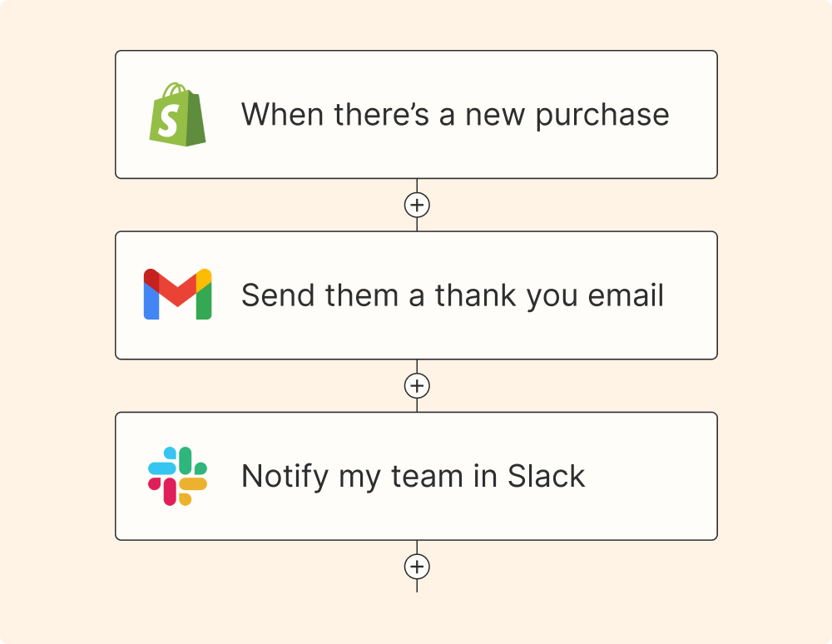Add a step after the Shopify trigger
The width and height of the screenshot is (832, 644).
point(417,205)
